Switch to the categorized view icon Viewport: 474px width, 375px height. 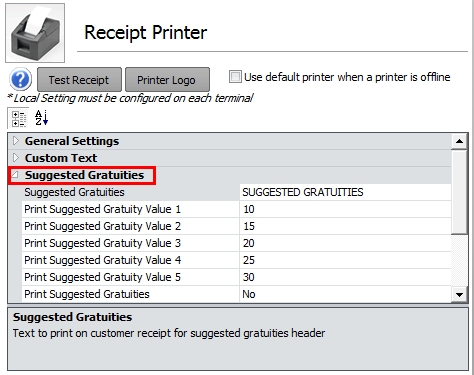(19, 119)
